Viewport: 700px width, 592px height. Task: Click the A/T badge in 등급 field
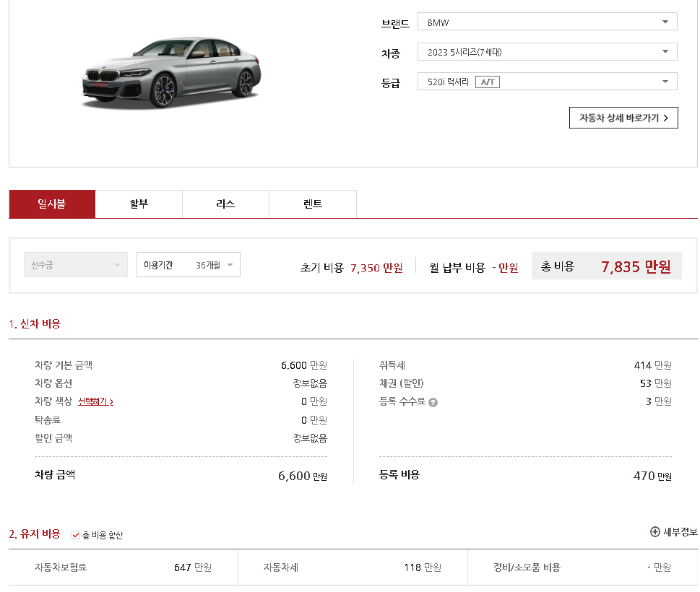(488, 82)
